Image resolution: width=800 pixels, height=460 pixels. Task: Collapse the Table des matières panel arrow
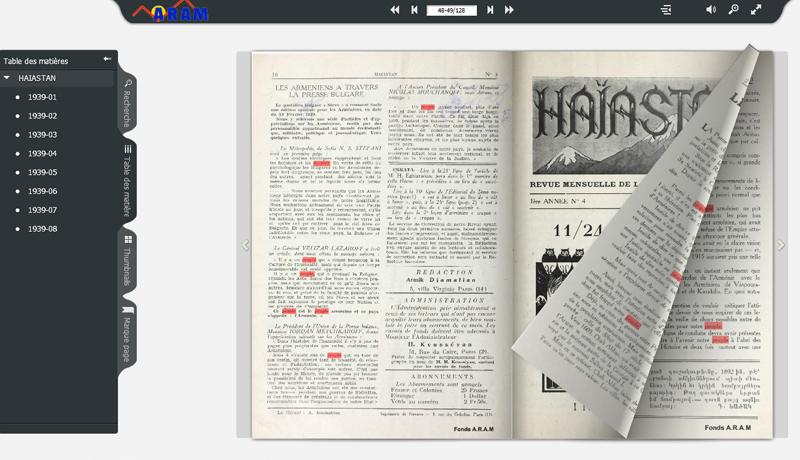[x=107, y=60]
